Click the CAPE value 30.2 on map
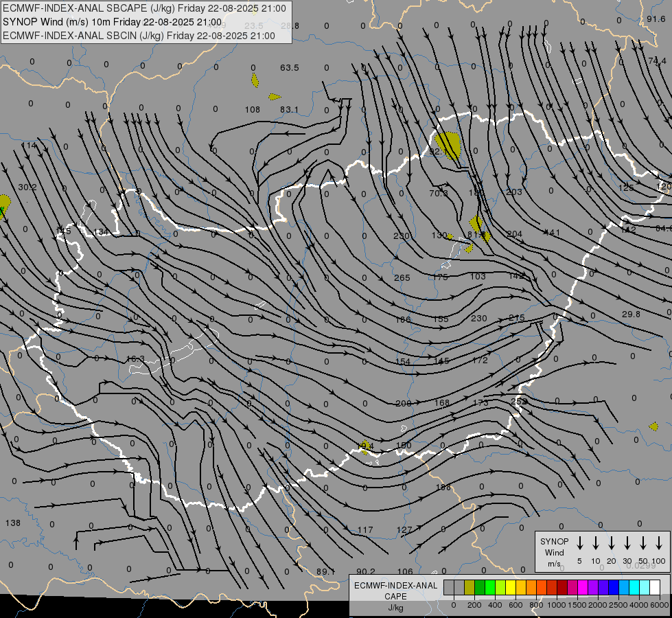 (27, 187)
